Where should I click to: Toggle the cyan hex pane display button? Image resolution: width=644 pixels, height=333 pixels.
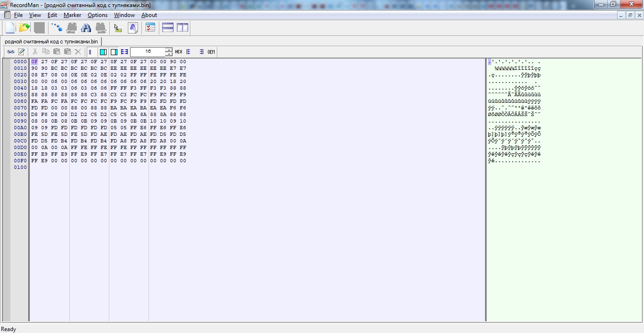pos(103,52)
